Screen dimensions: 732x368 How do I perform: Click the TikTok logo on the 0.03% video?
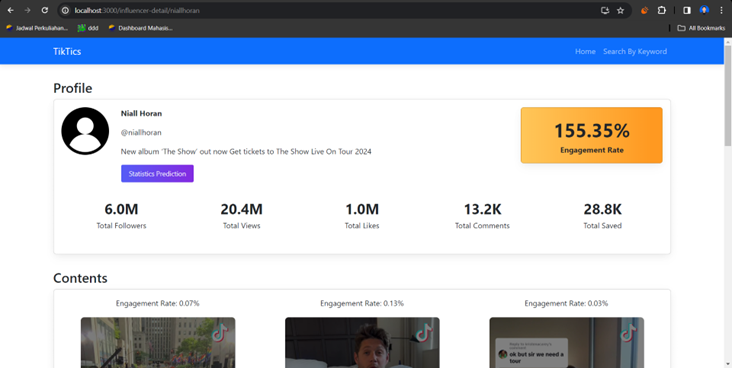628,333
